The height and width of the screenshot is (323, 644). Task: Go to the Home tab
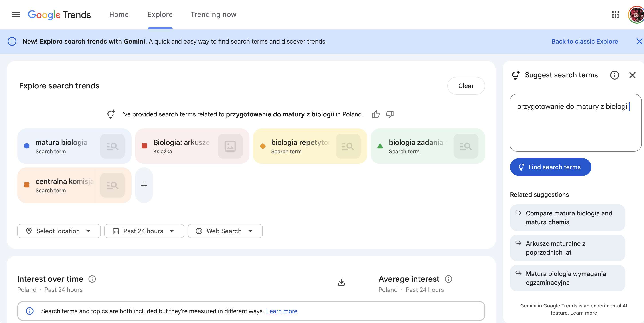(x=119, y=14)
